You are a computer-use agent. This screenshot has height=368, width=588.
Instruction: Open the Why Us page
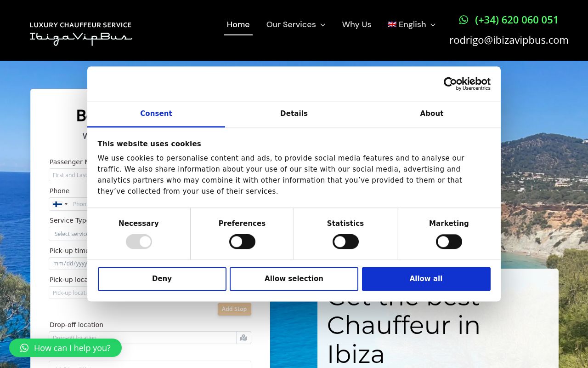click(356, 24)
